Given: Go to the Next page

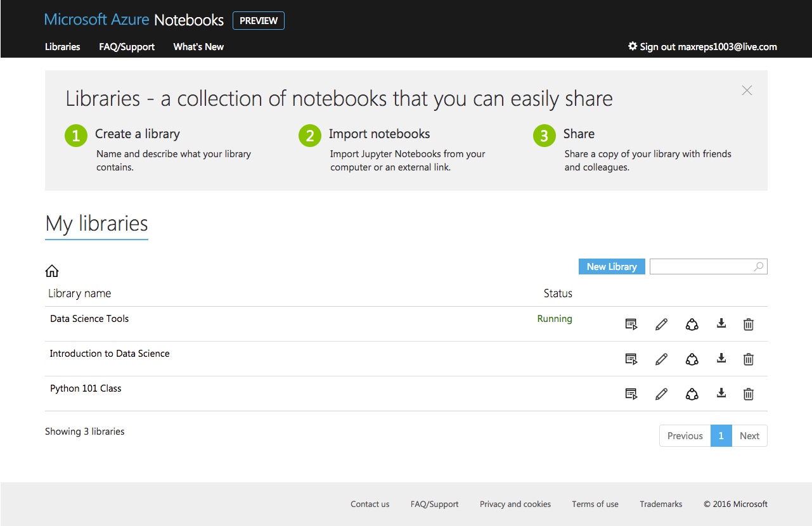Looking at the screenshot, I should [749, 436].
